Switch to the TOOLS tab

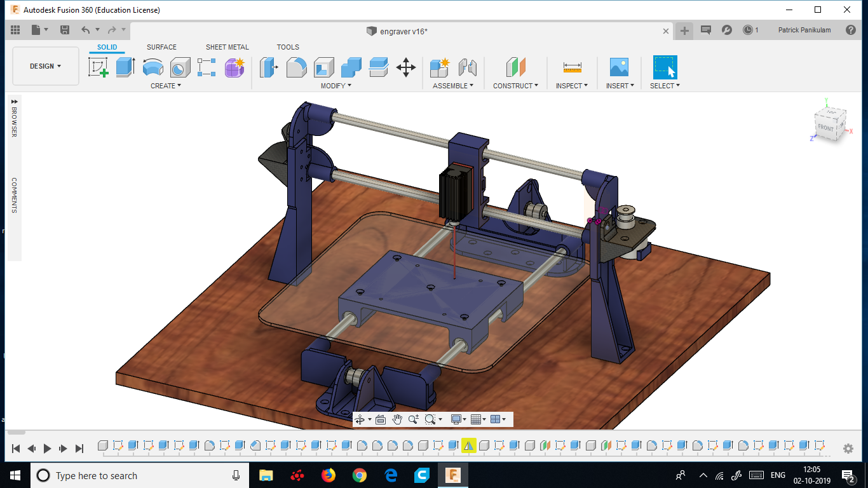[288, 46]
